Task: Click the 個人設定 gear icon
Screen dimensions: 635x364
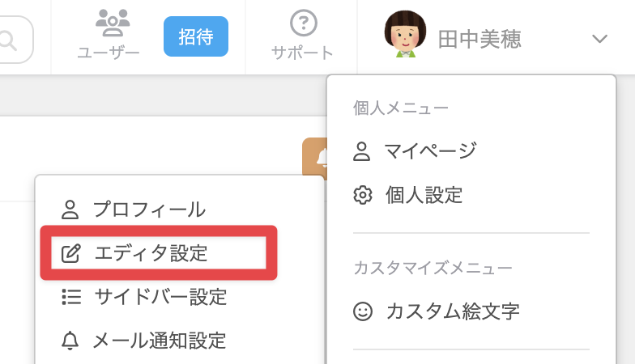Action: [x=362, y=195]
